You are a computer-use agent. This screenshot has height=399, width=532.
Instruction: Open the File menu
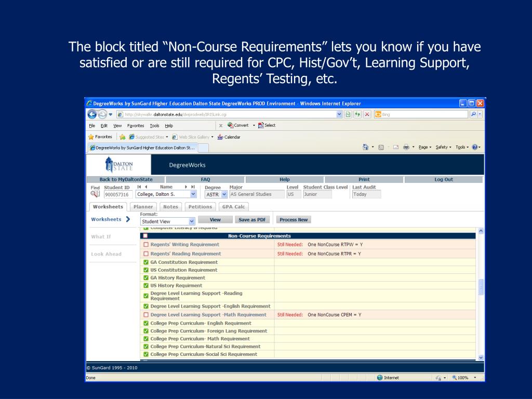[x=92, y=126]
